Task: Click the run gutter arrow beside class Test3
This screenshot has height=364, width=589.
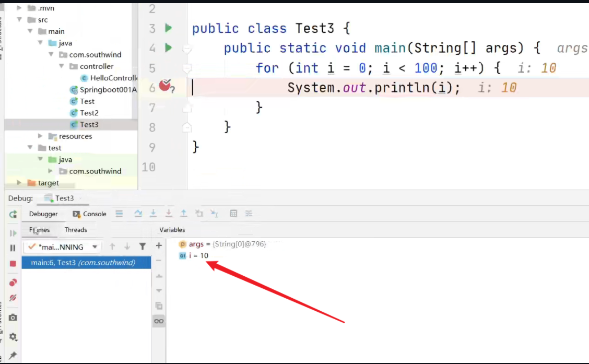Action: 168,28
